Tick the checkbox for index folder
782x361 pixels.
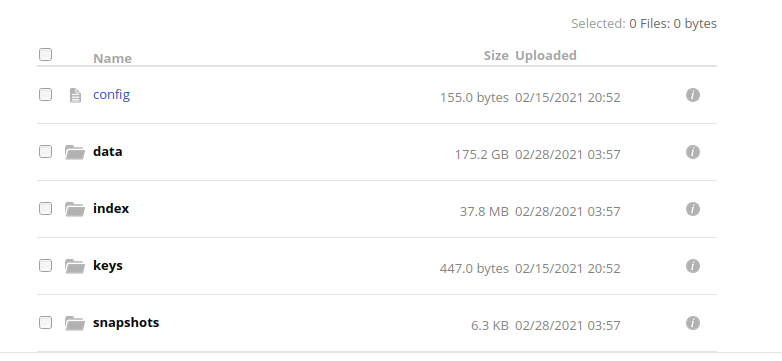[45, 208]
